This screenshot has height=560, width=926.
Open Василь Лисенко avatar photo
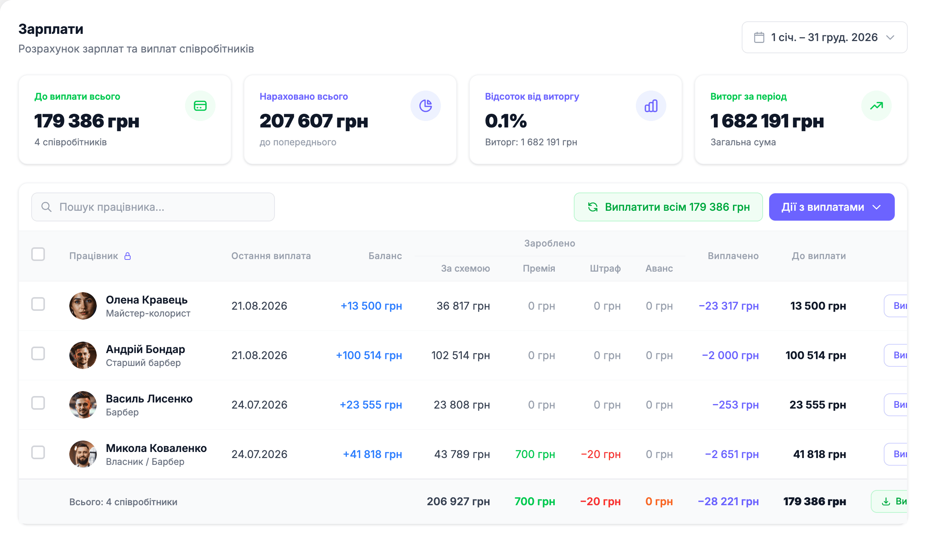83,405
